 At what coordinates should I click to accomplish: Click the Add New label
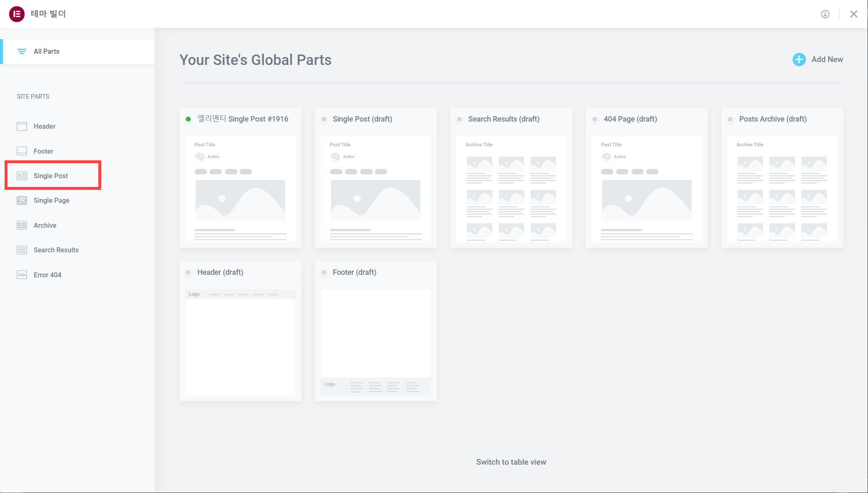tap(827, 60)
